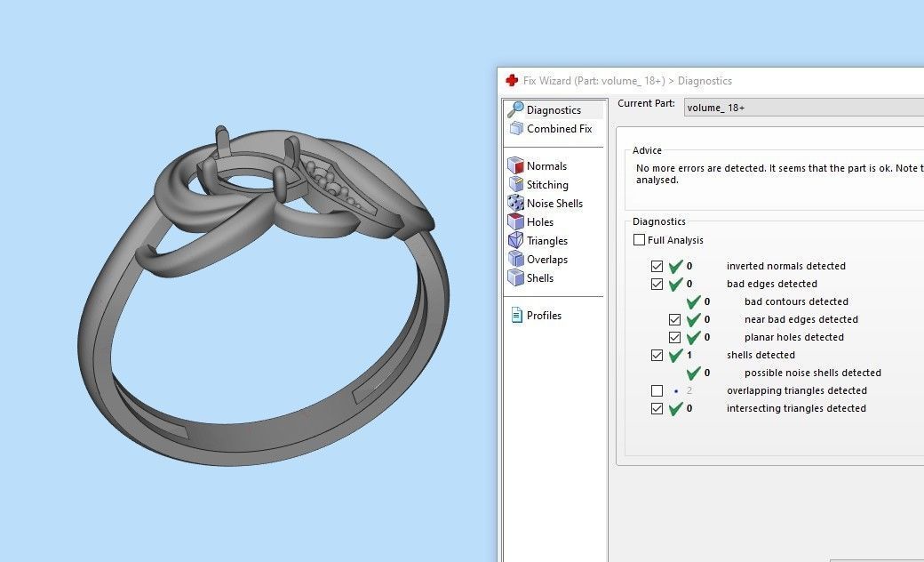
Task: Toggle planar holes detected checkbox
Action: (x=674, y=337)
